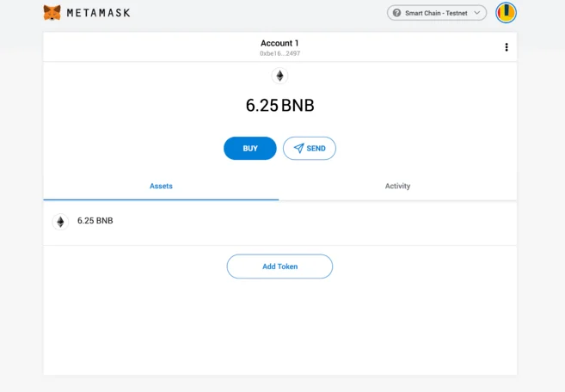Click the Account 1 name
The image size is (565, 392).
click(x=279, y=43)
